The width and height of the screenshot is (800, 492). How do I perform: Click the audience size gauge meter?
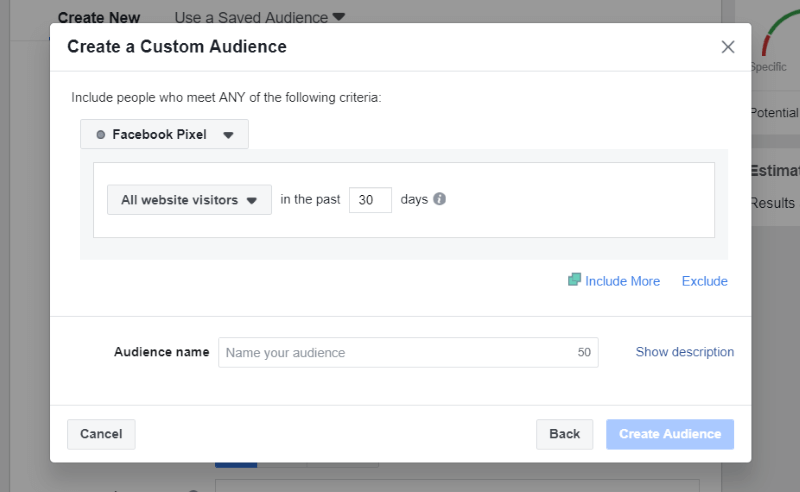click(780, 33)
